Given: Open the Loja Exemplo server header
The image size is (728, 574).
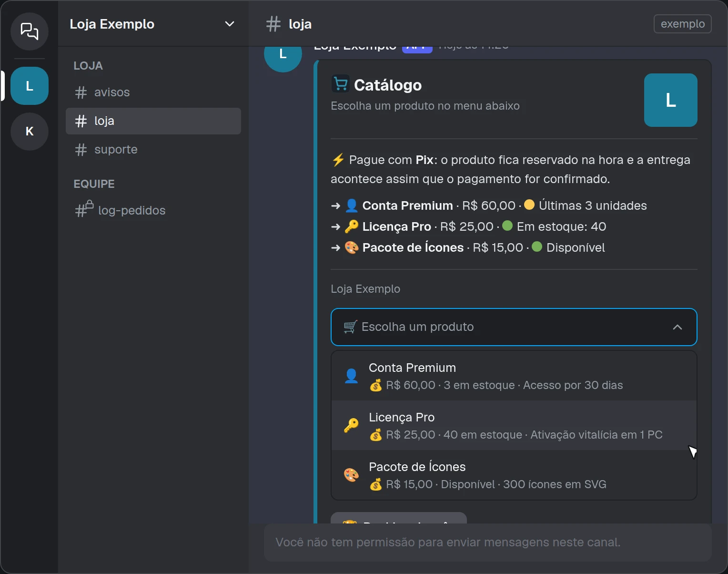Looking at the screenshot, I should [153, 24].
